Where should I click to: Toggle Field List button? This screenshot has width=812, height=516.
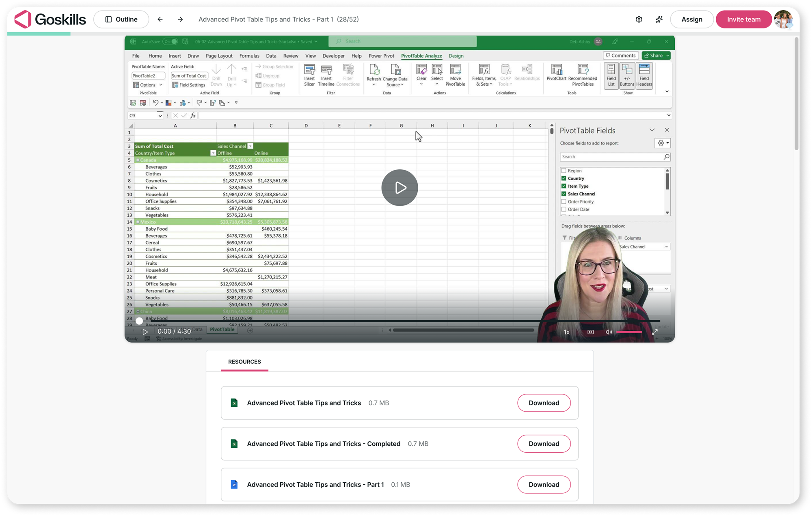(x=611, y=75)
